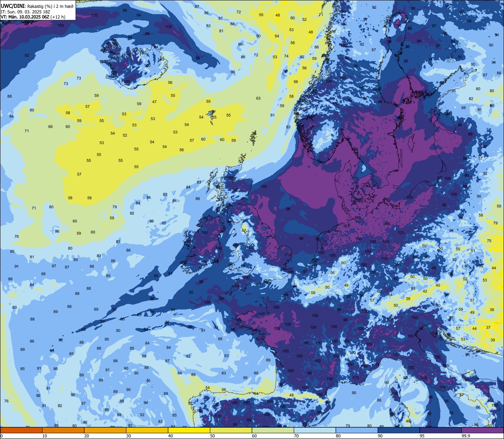
Task: Click the 50–60 pale yellow legend swatch
Action: pos(231,430)
